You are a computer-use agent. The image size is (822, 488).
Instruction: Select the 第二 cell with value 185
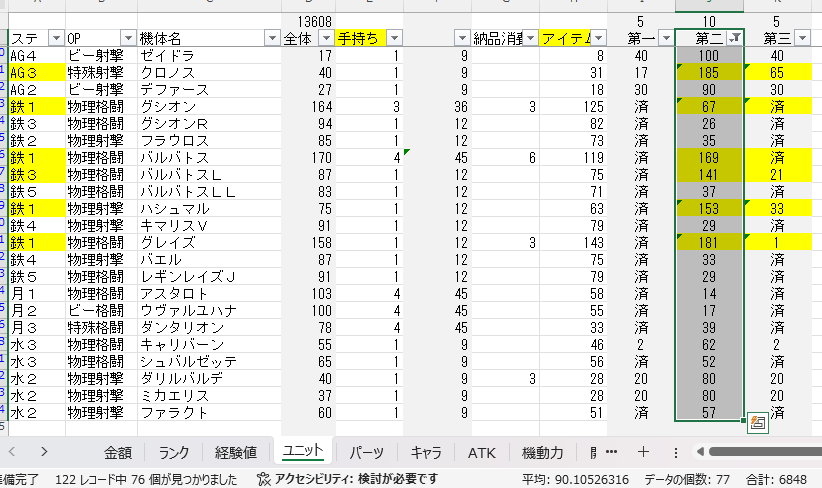709,72
